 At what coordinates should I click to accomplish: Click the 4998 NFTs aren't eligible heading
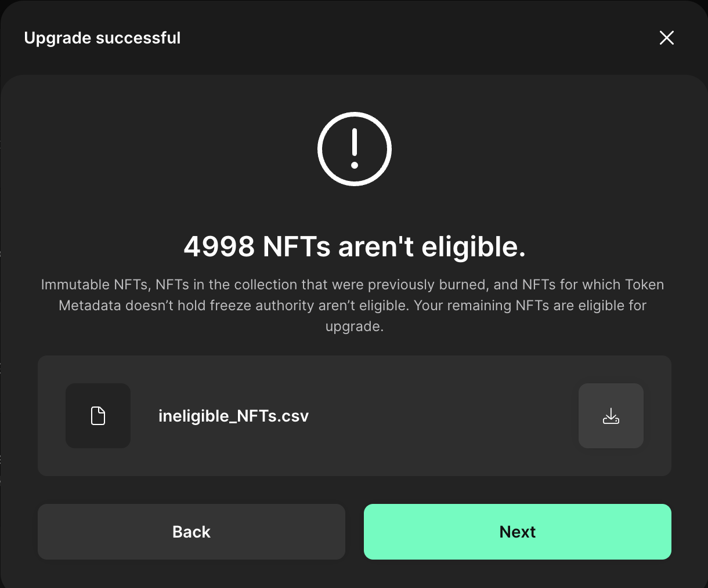354,246
